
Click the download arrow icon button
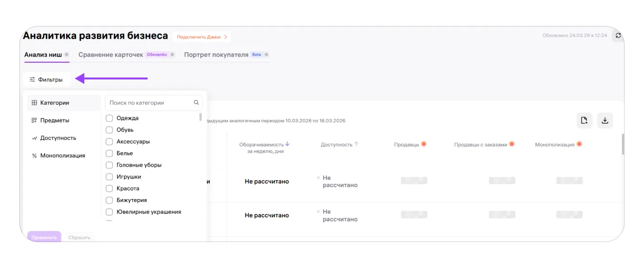(605, 121)
